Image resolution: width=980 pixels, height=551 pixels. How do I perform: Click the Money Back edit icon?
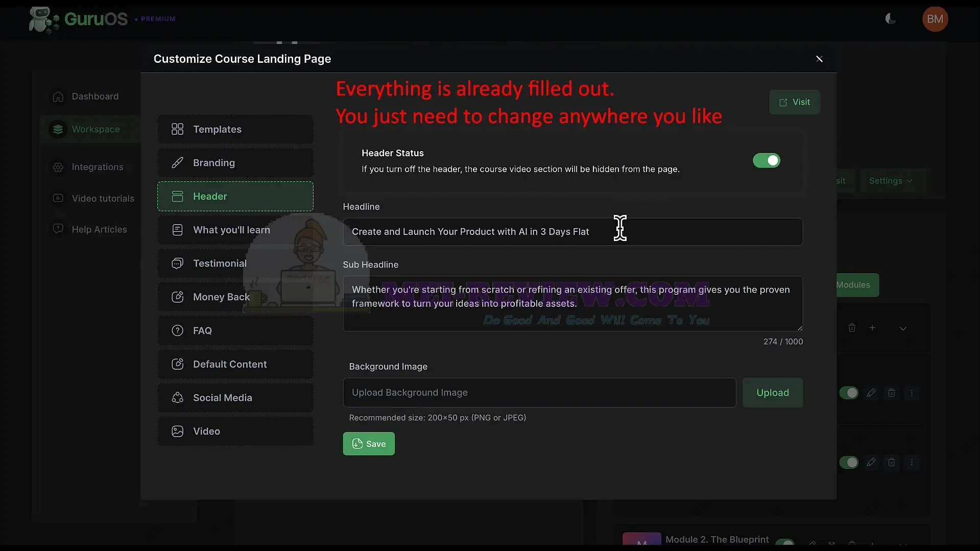[x=177, y=297]
